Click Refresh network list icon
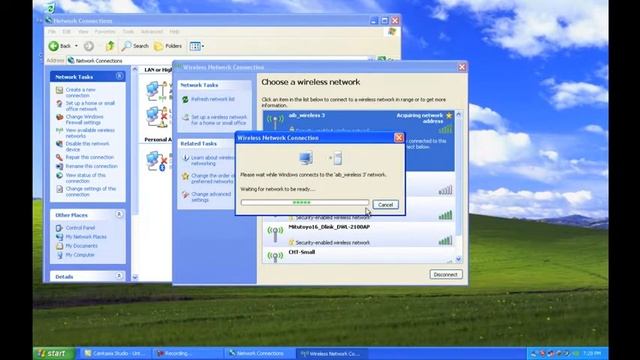This screenshot has height=360, width=640. (x=185, y=99)
